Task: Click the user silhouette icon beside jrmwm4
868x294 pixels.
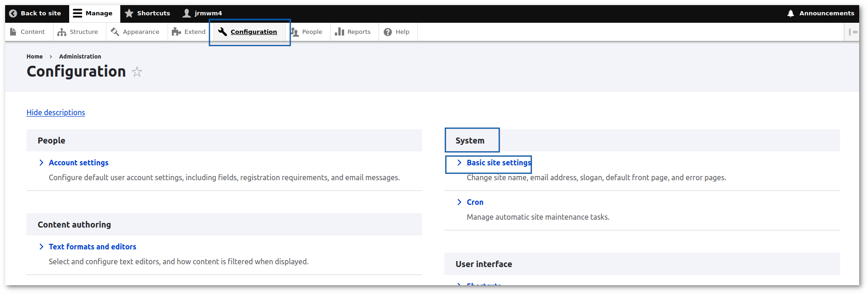Action: (x=187, y=13)
